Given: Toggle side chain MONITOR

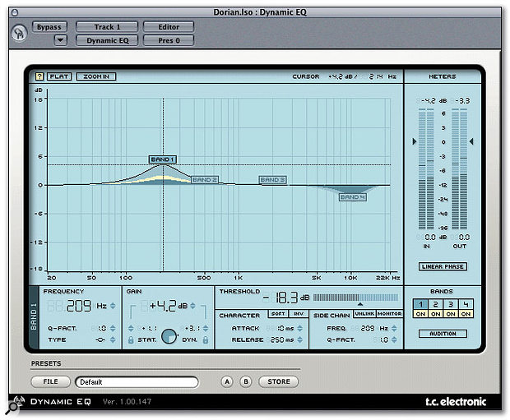Looking at the screenshot, I should 389,314.
